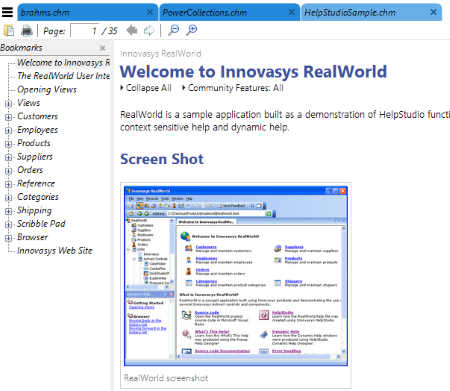The height and width of the screenshot is (391, 450).
Task: Click the RealWorld screenshot image
Action: (x=236, y=276)
